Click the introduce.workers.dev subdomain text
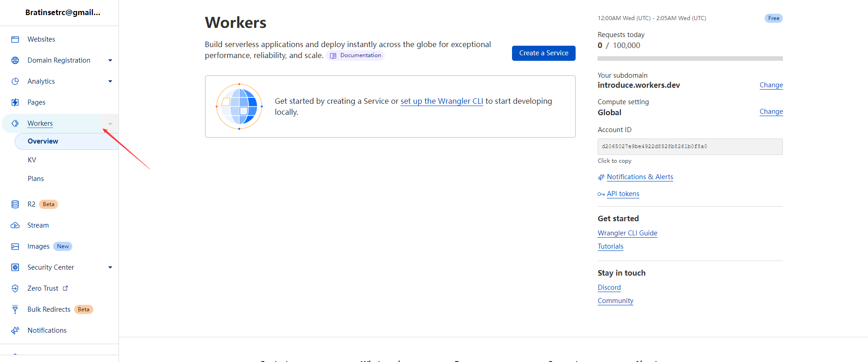 639,85
